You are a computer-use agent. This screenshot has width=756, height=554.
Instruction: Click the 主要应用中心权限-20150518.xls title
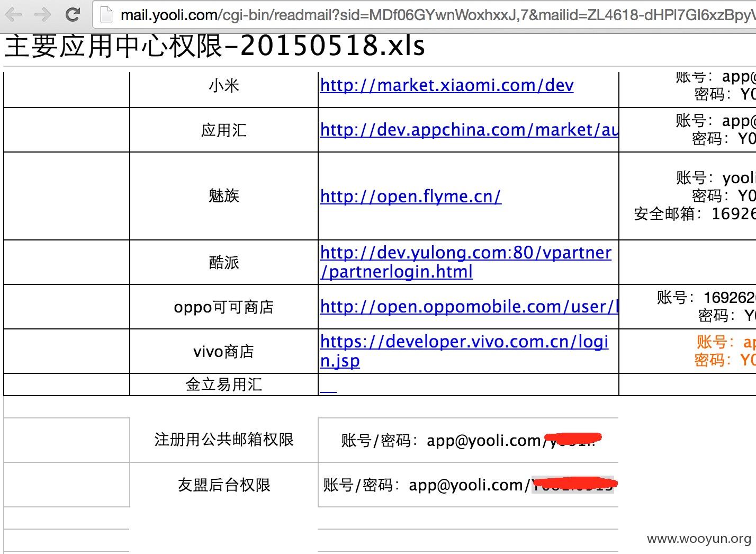click(214, 46)
